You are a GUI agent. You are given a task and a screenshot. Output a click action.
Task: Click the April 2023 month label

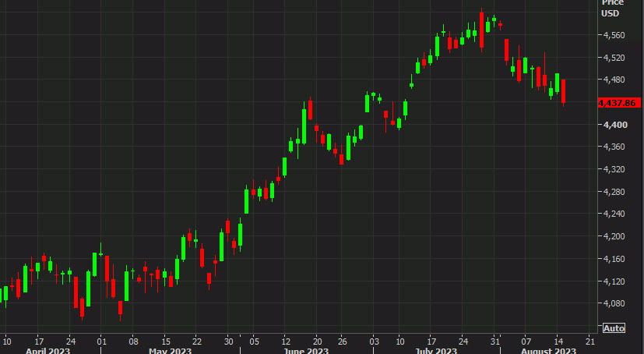click(x=48, y=351)
